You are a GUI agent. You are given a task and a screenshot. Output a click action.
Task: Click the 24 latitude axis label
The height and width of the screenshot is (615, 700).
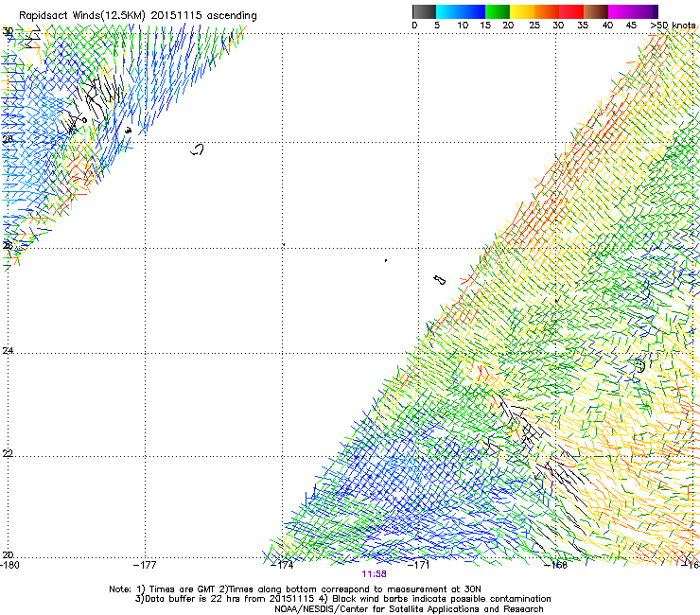(8, 351)
